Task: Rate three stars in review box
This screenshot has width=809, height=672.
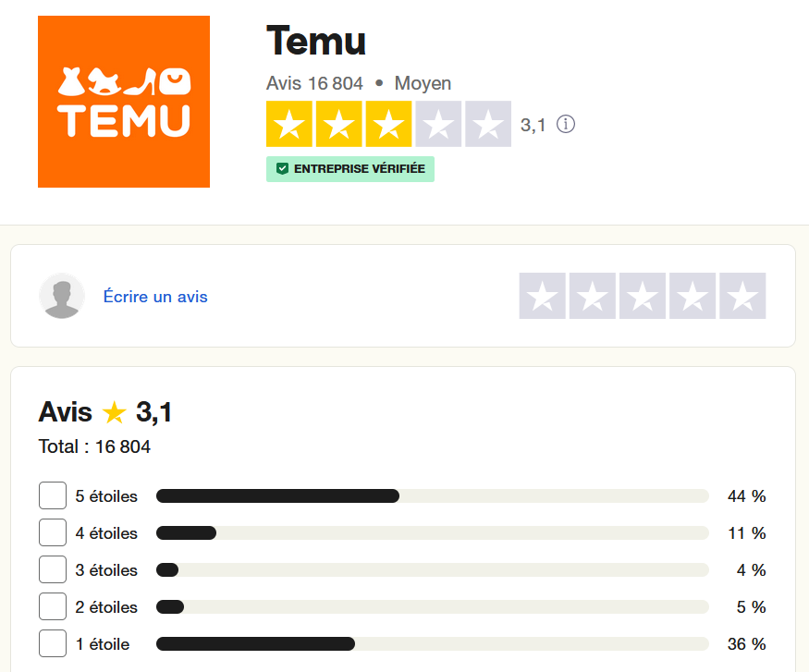Action: tap(642, 297)
